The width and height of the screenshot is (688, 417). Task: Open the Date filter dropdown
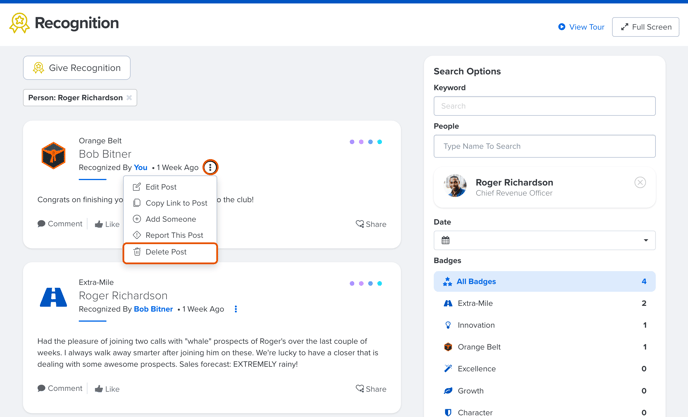[545, 240]
